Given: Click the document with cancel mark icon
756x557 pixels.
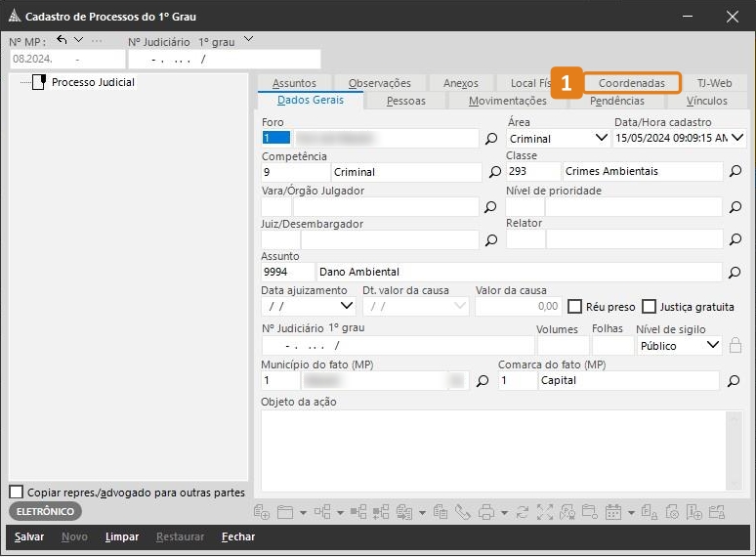Looking at the screenshot, I should click(x=672, y=512).
